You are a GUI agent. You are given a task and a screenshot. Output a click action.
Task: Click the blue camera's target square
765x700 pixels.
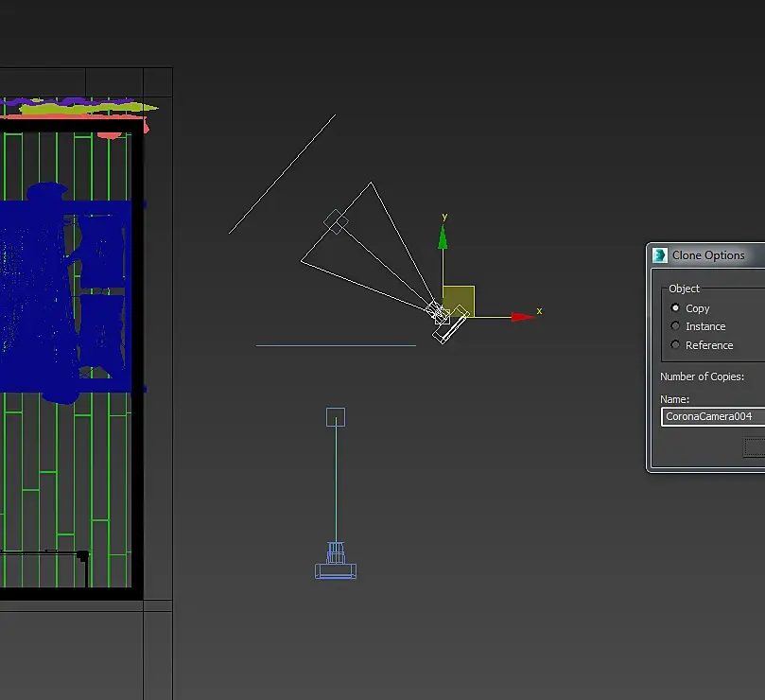point(336,417)
